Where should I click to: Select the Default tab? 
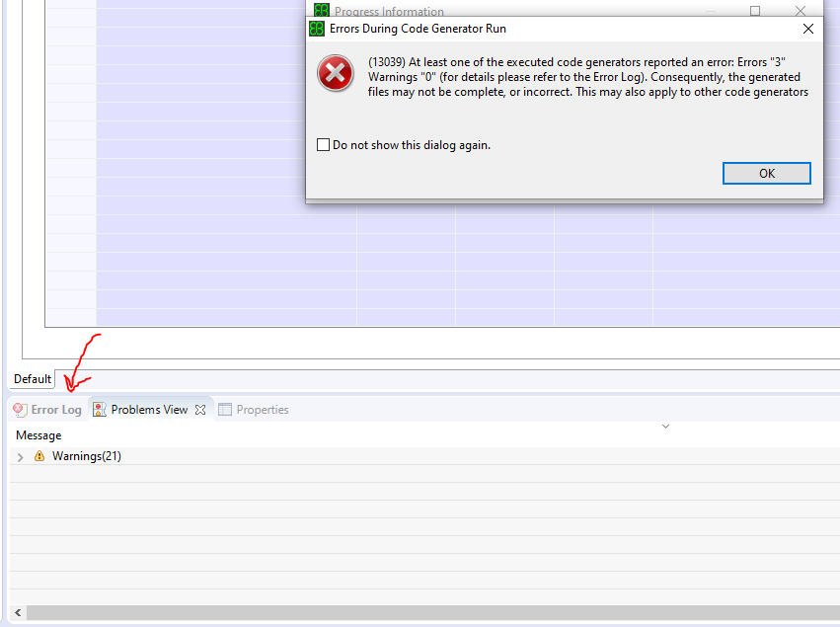click(32, 378)
